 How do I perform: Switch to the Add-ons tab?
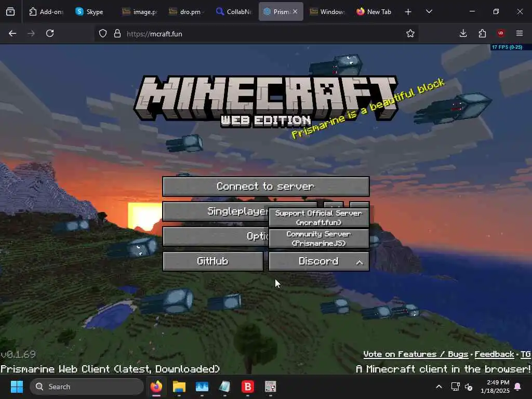46,11
